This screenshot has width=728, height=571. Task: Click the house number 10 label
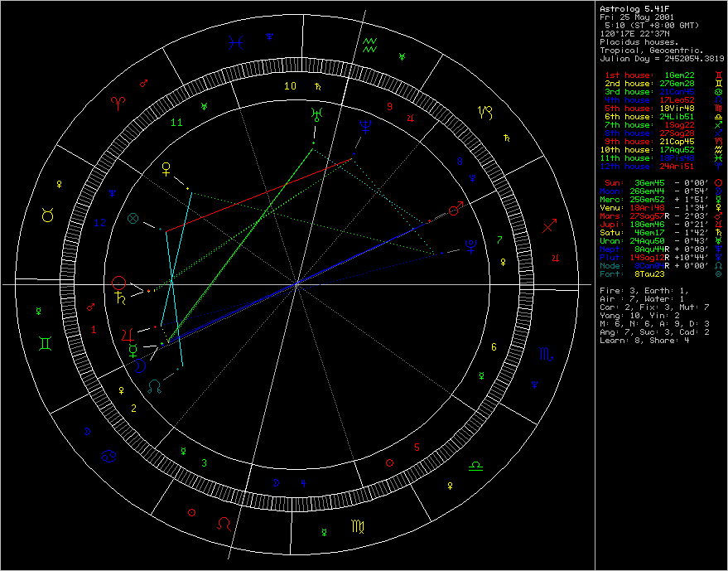pyautogui.click(x=290, y=86)
